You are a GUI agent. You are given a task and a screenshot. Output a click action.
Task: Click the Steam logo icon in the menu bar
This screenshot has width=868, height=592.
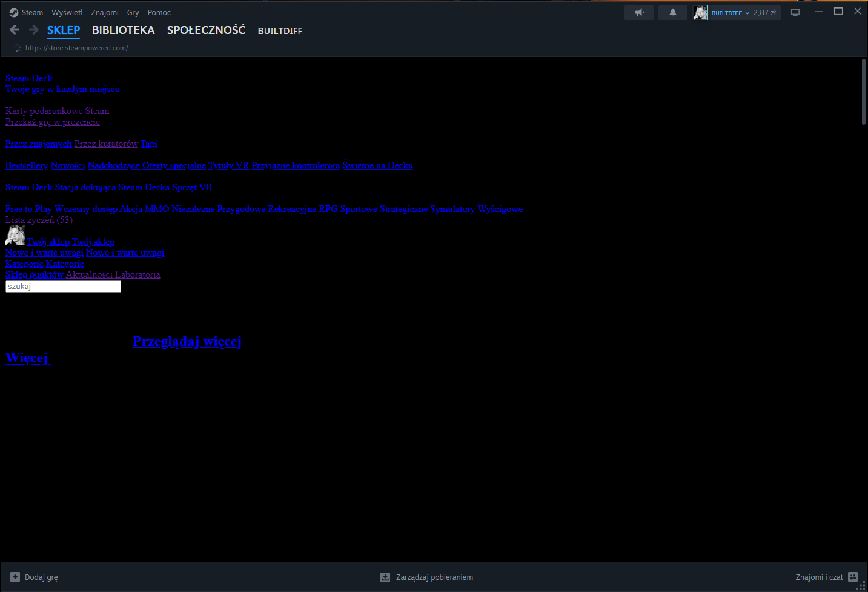coord(14,13)
